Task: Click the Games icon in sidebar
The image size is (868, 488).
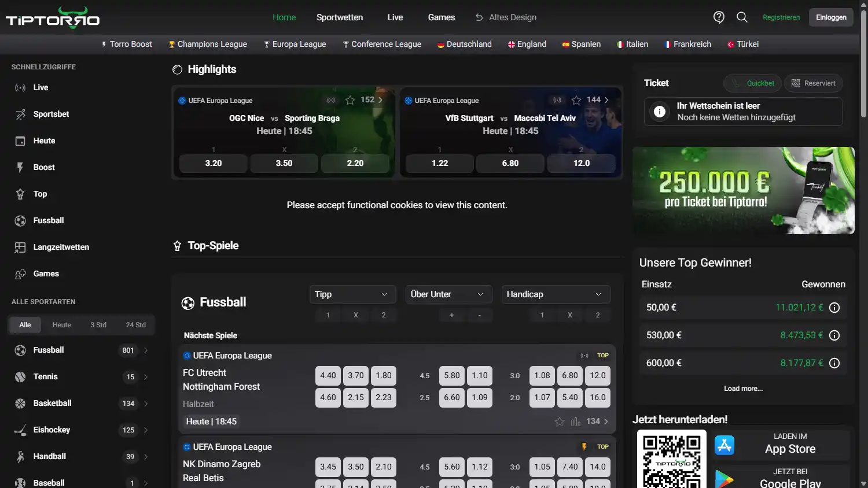Action: pyautogui.click(x=20, y=274)
